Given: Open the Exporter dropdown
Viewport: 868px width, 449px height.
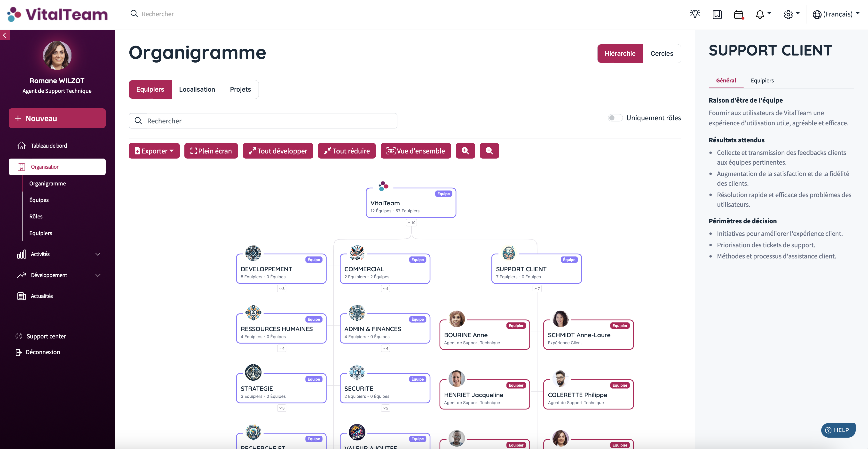Looking at the screenshot, I should 154,151.
